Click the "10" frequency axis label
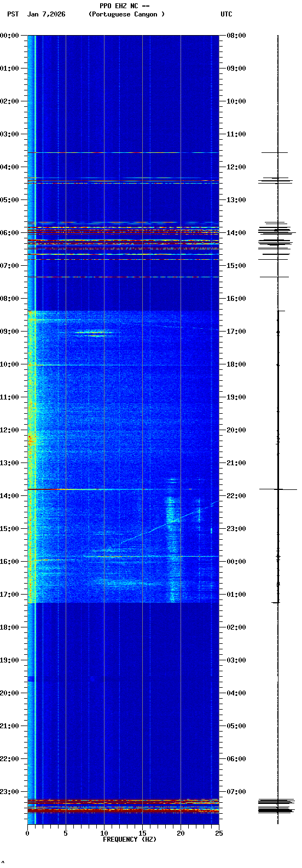The width and height of the screenshot is (302, 868). click(104, 833)
